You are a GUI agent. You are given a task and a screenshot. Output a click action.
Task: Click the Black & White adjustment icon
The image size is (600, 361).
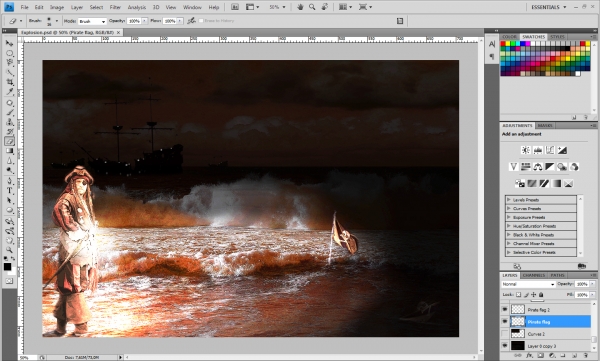pyautogui.click(x=550, y=167)
